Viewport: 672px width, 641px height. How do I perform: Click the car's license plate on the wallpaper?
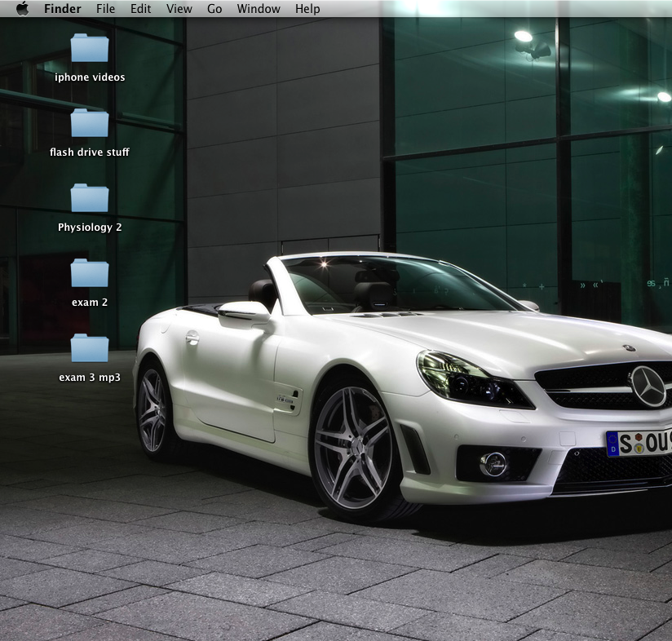point(639,443)
